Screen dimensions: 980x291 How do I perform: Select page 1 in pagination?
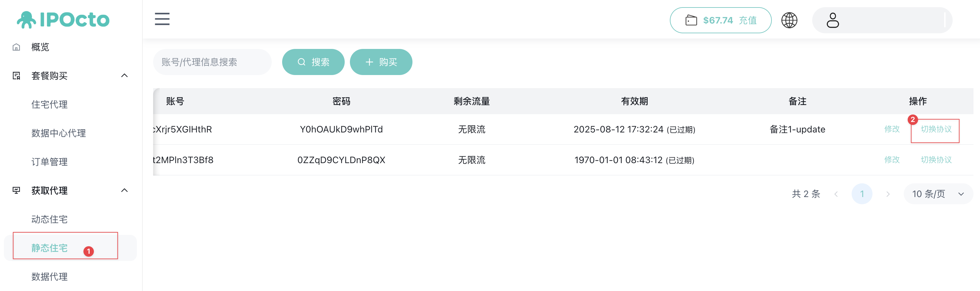[862, 194]
